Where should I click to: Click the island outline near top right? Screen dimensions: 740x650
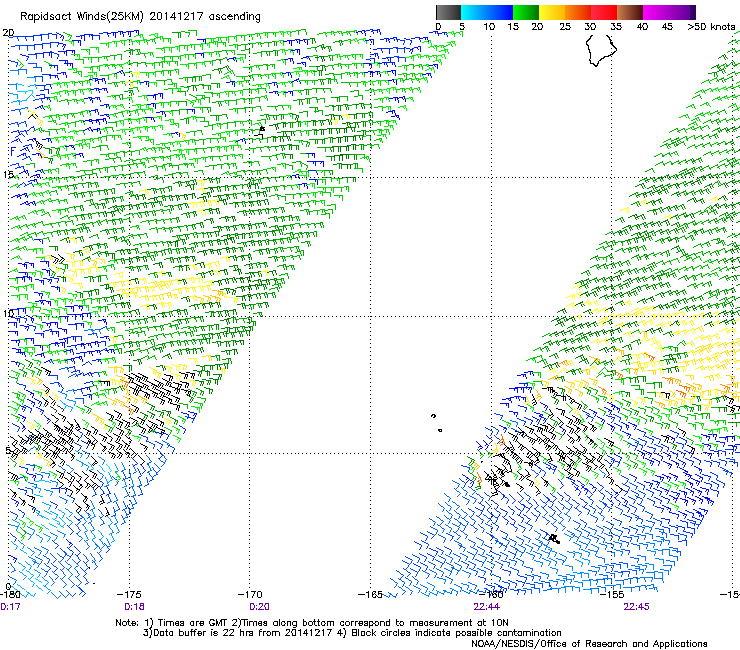tap(601, 50)
